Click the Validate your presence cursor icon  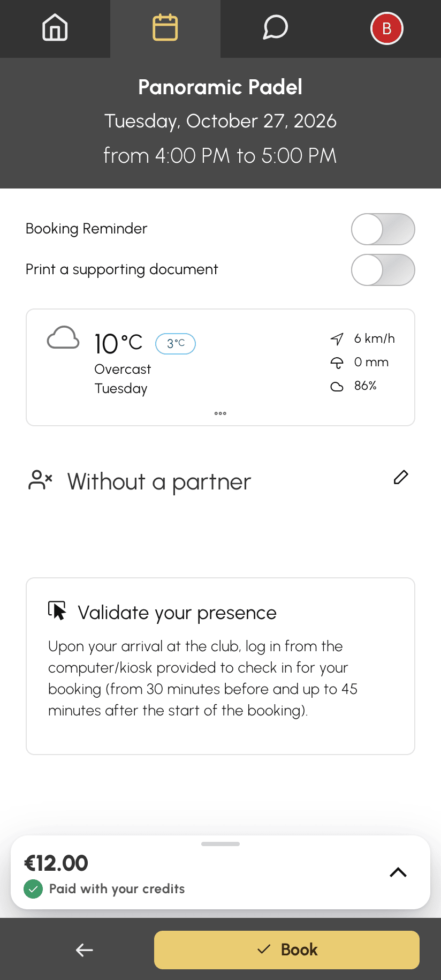click(58, 611)
